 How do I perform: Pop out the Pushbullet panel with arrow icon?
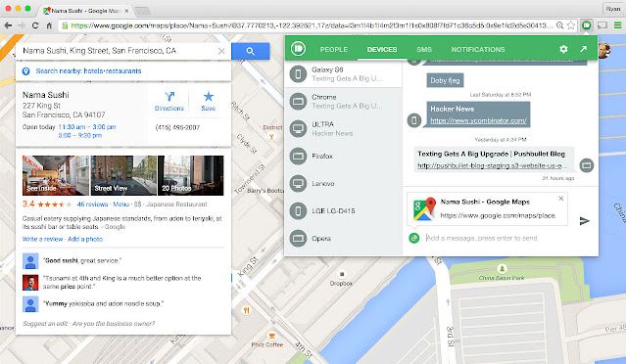point(583,49)
